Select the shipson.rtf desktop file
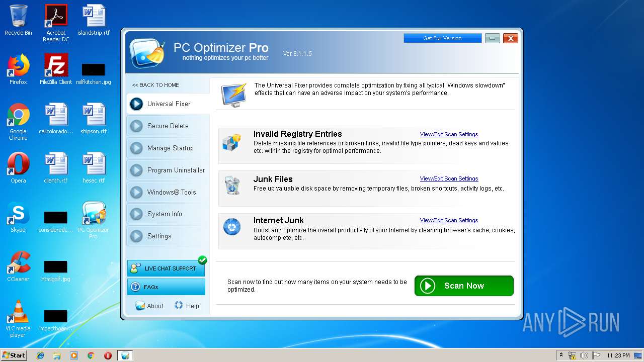This screenshot has width=644, height=362. click(94, 119)
